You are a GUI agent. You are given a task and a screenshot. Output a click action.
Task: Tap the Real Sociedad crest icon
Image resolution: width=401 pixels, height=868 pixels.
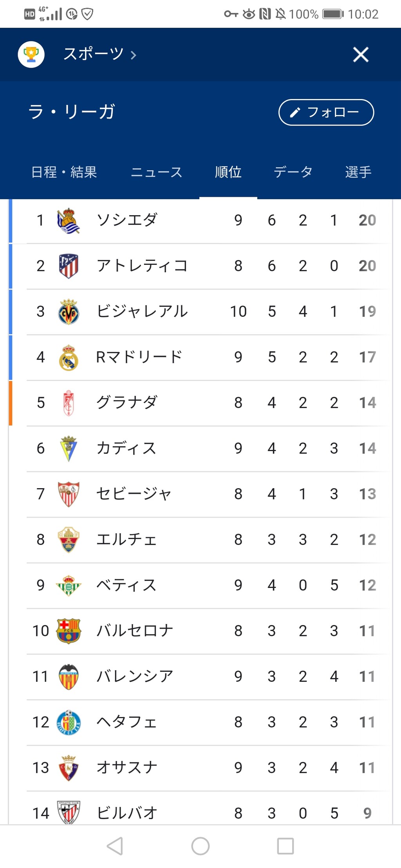[69, 221]
